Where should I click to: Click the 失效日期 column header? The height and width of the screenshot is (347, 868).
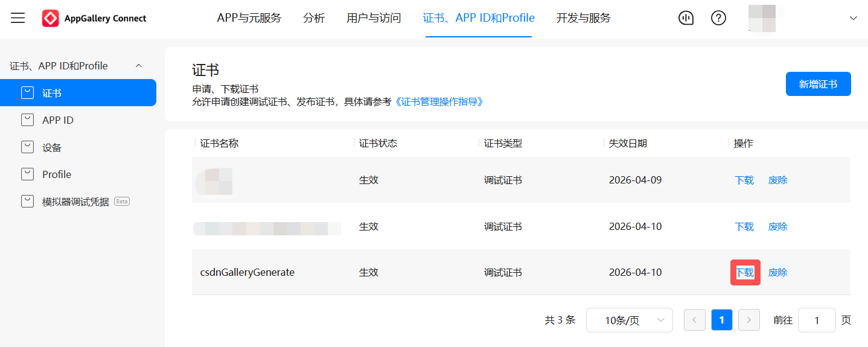(628, 143)
